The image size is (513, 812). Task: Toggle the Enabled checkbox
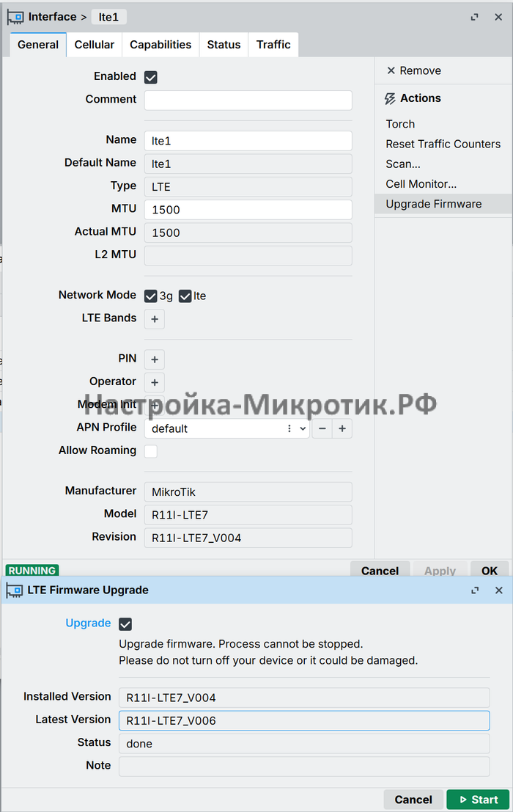tap(151, 77)
